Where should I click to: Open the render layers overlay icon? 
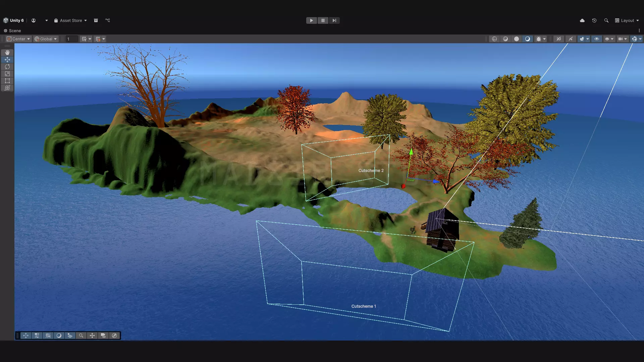(x=607, y=39)
